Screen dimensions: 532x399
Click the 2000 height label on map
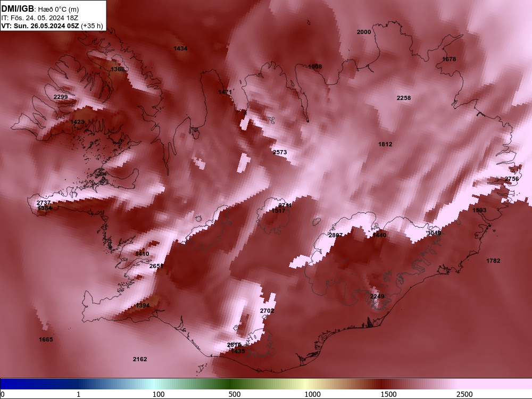pos(364,32)
